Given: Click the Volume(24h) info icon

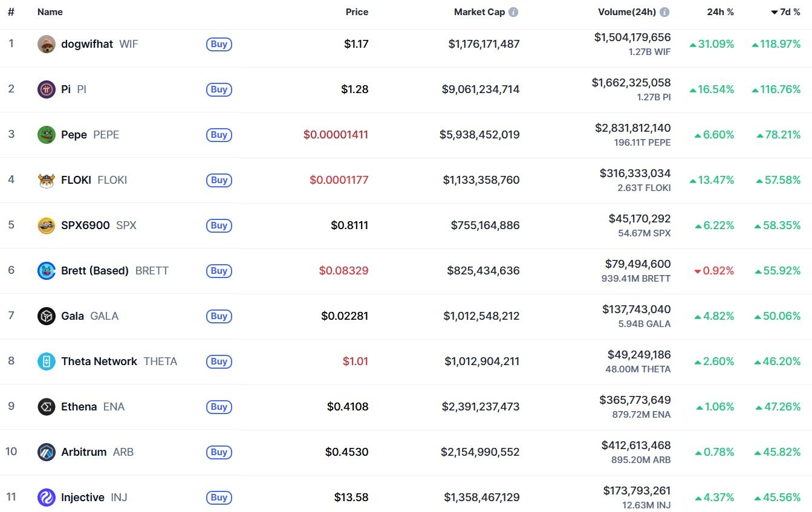Looking at the screenshot, I should pos(664,12).
